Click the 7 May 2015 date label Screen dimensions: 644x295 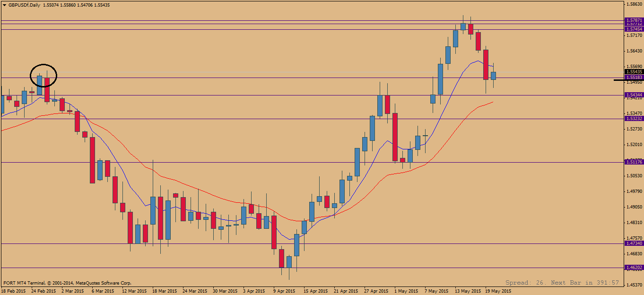pos(436,291)
